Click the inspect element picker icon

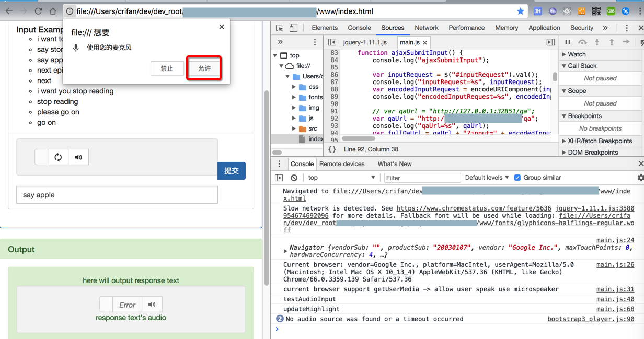coord(280,28)
